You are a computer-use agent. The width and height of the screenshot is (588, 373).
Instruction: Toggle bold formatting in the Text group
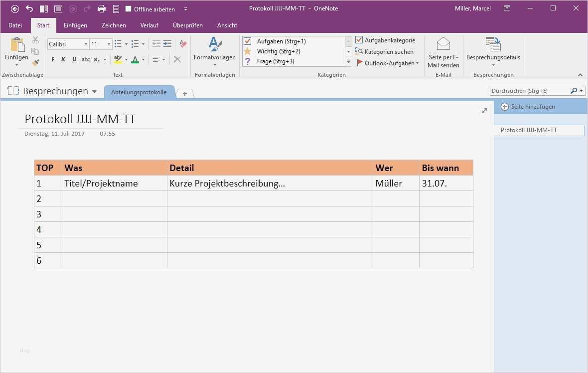(x=53, y=59)
